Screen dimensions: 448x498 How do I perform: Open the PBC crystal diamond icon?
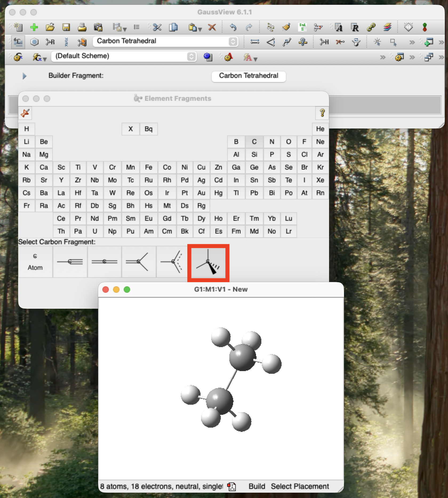point(408,27)
